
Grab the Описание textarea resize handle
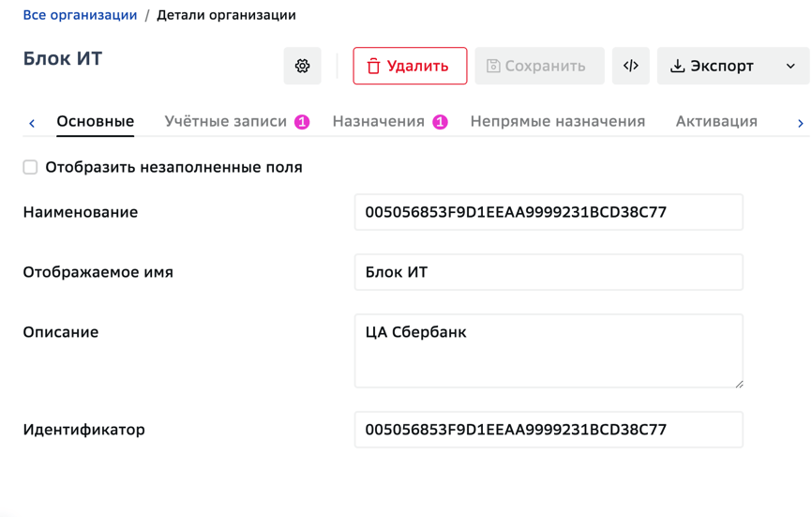click(739, 384)
